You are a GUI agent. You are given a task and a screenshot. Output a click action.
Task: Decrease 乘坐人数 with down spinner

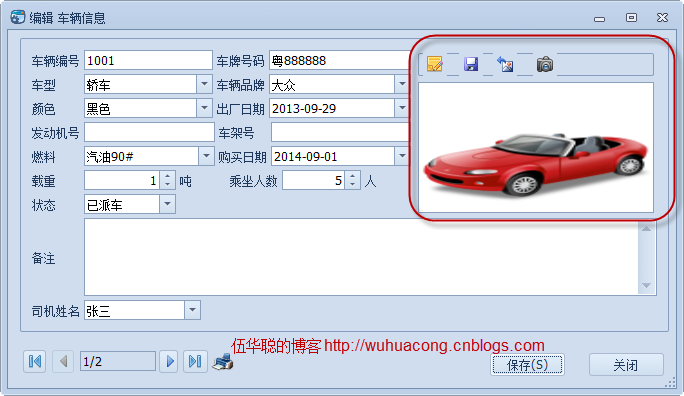tap(352, 184)
